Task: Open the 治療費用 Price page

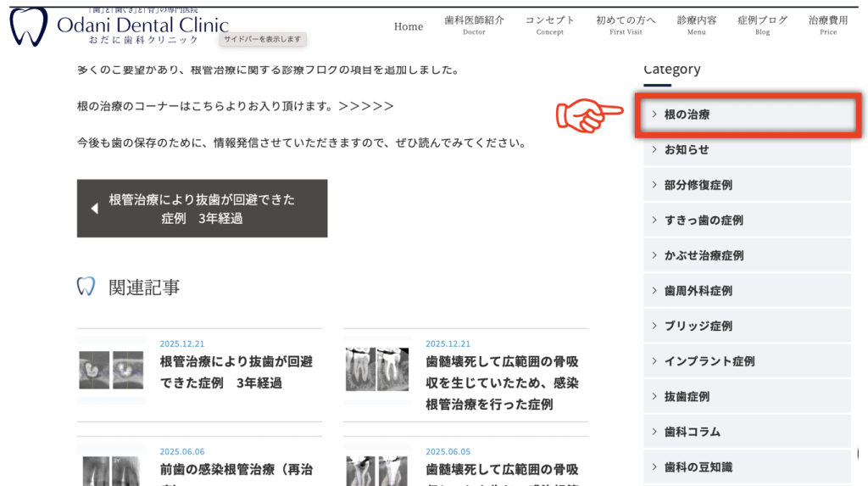Action: coord(827,25)
